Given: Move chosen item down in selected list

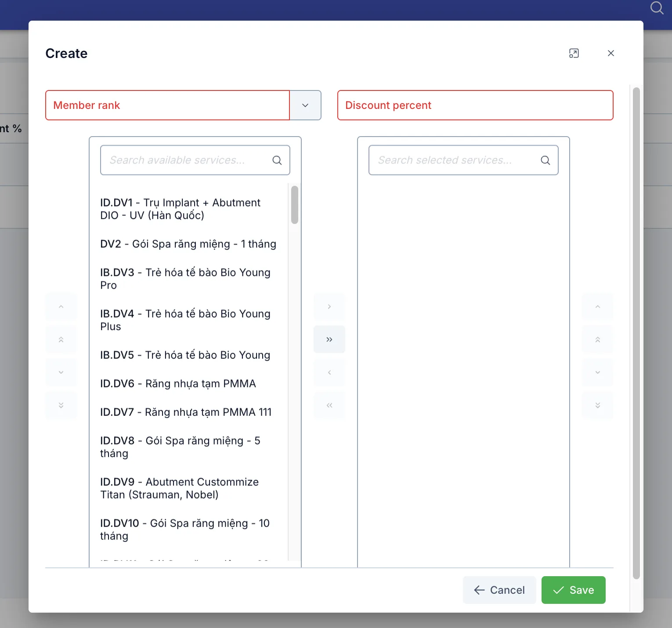Looking at the screenshot, I should coord(597,372).
